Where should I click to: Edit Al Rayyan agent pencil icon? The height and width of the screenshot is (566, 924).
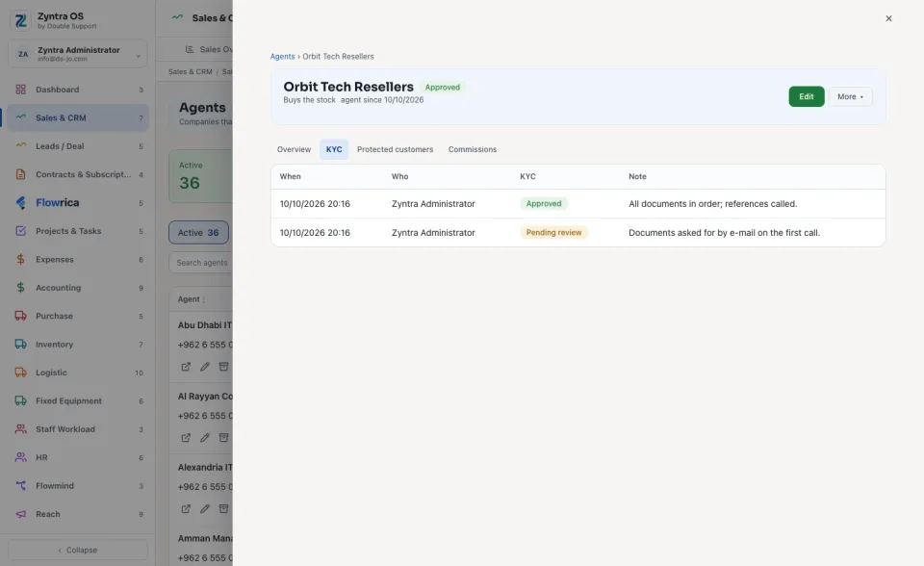(x=204, y=437)
